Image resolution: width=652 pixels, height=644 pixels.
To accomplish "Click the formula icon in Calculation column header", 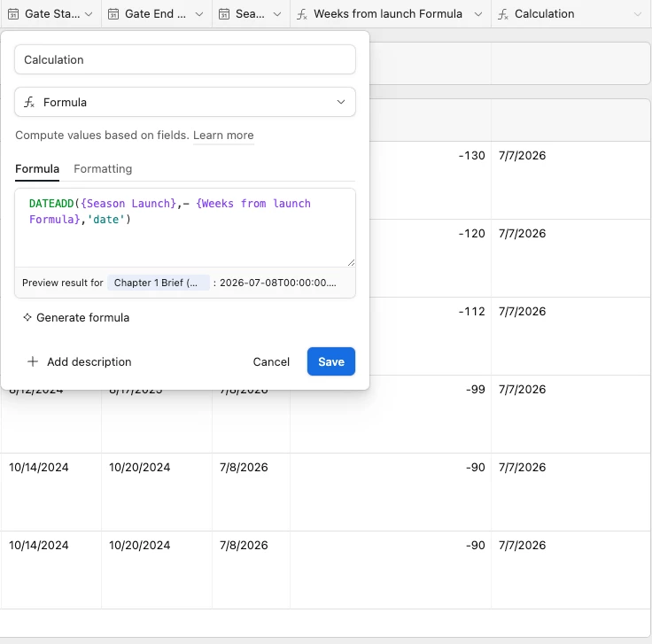I will 503,14.
